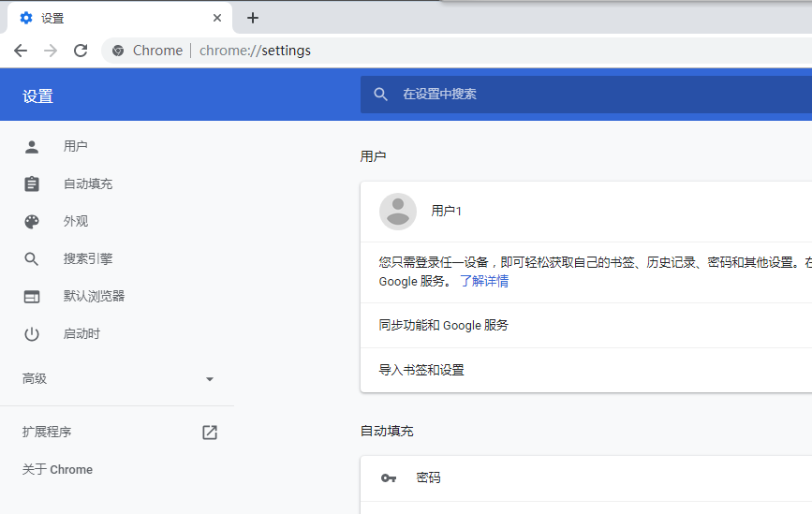Click the 启动时 power icon
Viewport: 812px width, 514px height.
point(32,334)
